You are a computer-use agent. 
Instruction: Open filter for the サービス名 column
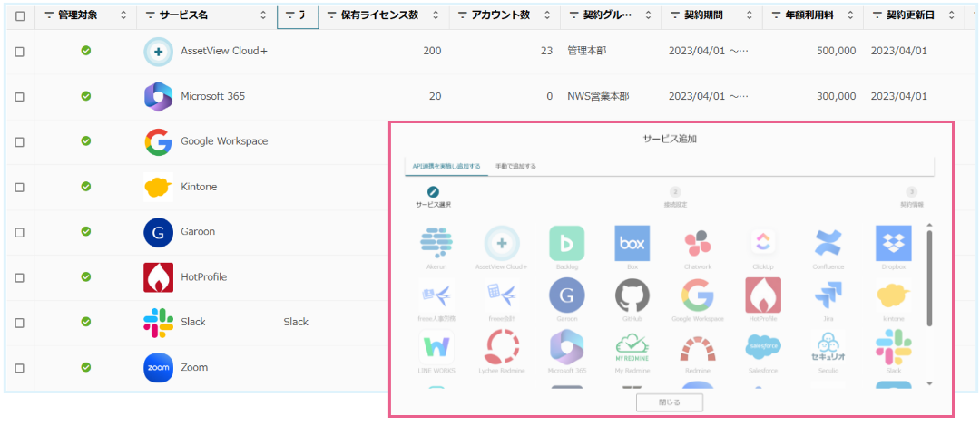pyautogui.click(x=150, y=15)
